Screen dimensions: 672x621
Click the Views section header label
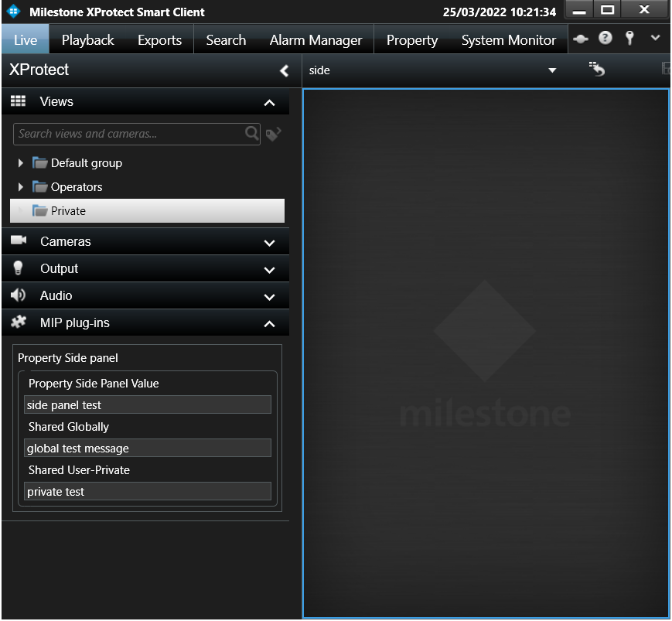(x=56, y=101)
